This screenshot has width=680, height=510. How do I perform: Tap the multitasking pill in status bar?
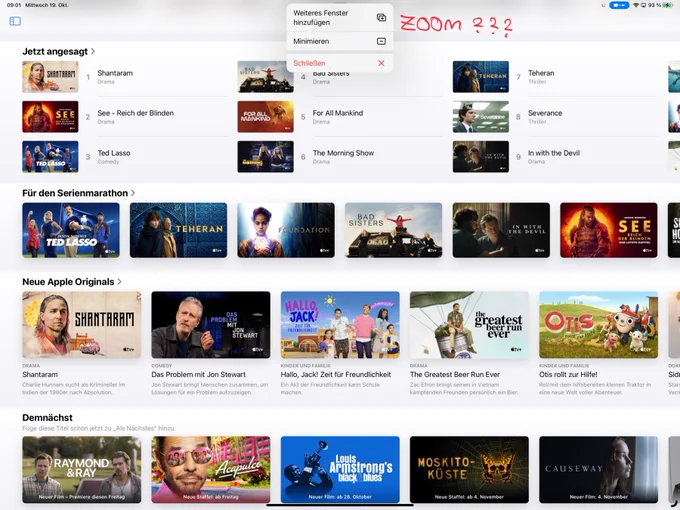pyautogui.click(x=619, y=5)
